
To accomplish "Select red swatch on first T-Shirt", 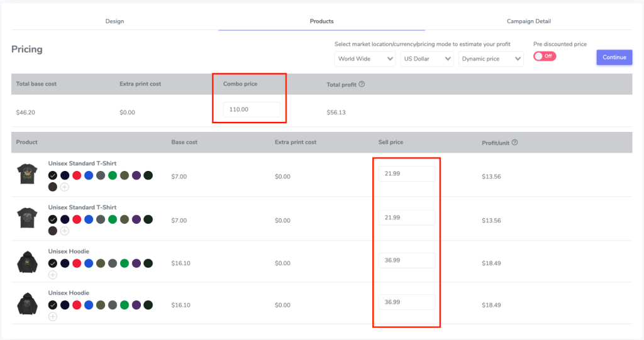I will pyautogui.click(x=77, y=176).
